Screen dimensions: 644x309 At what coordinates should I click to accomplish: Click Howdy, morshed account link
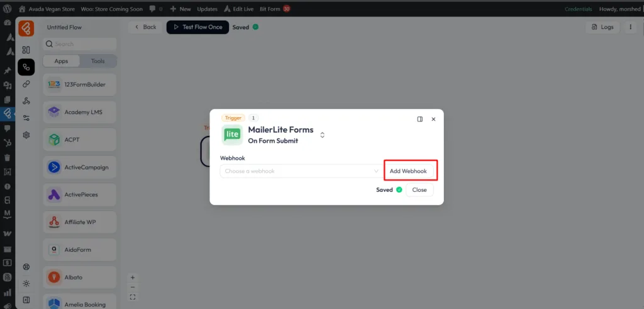pyautogui.click(x=619, y=9)
